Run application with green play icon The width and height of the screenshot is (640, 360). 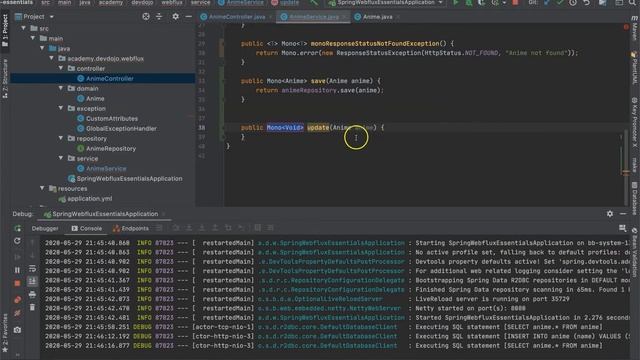[x=456, y=2]
